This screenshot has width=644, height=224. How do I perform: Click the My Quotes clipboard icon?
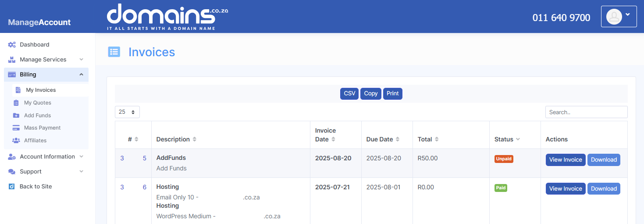pyautogui.click(x=16, y=103)
